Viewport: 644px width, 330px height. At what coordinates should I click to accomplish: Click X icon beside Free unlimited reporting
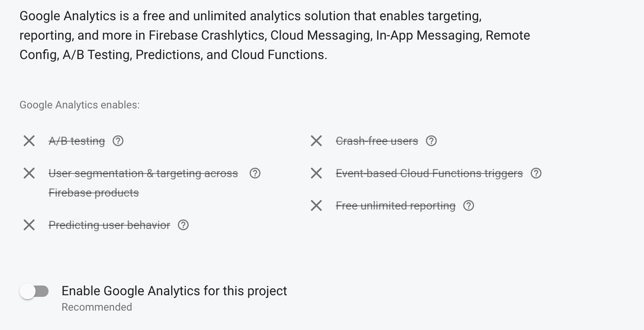click(316, 205)
